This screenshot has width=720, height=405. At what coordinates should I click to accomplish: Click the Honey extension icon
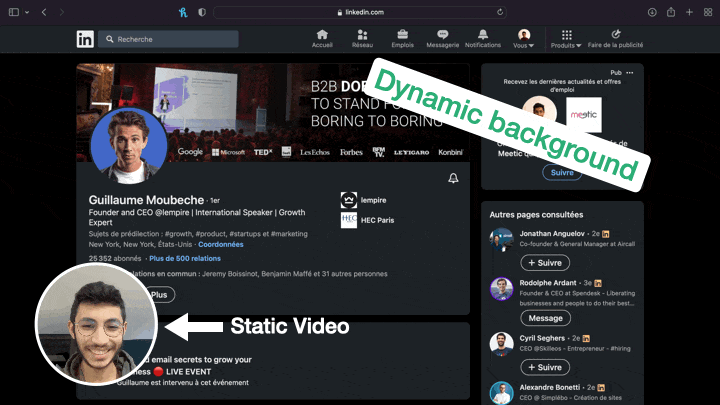(x=183, y=12)
